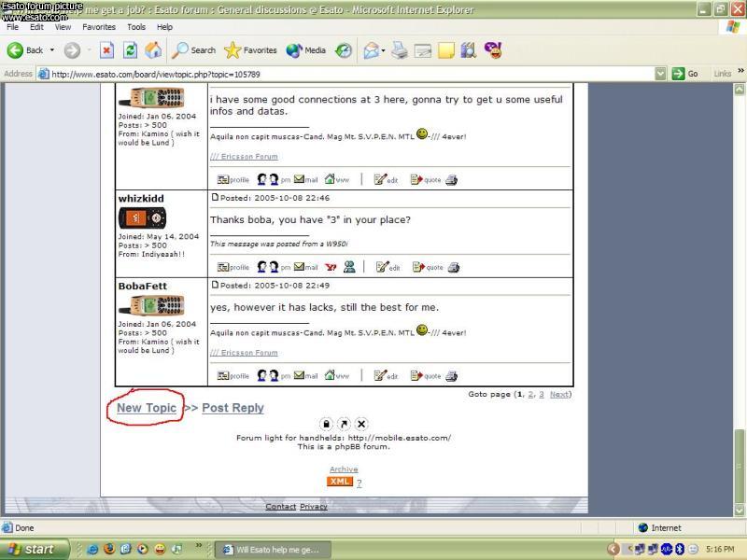Click the orange XML feed button
Screen dimensions: 747x560
click(x=339, y=482)
